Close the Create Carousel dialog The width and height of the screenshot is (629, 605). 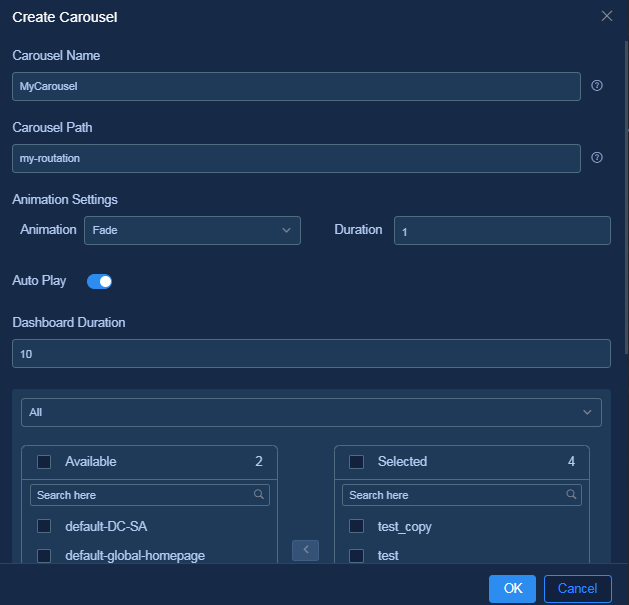[x=607, y=16]
